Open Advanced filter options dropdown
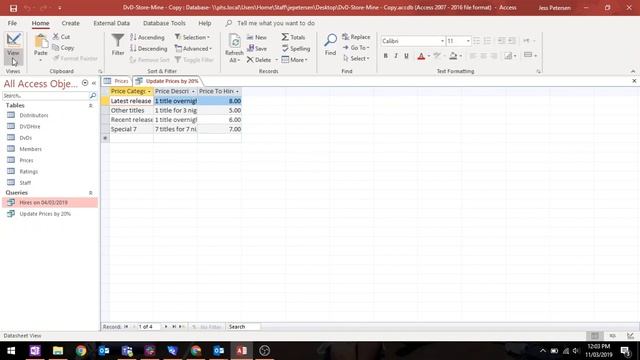The width and height of the screenshot is (640, 360). click(193, 49)
